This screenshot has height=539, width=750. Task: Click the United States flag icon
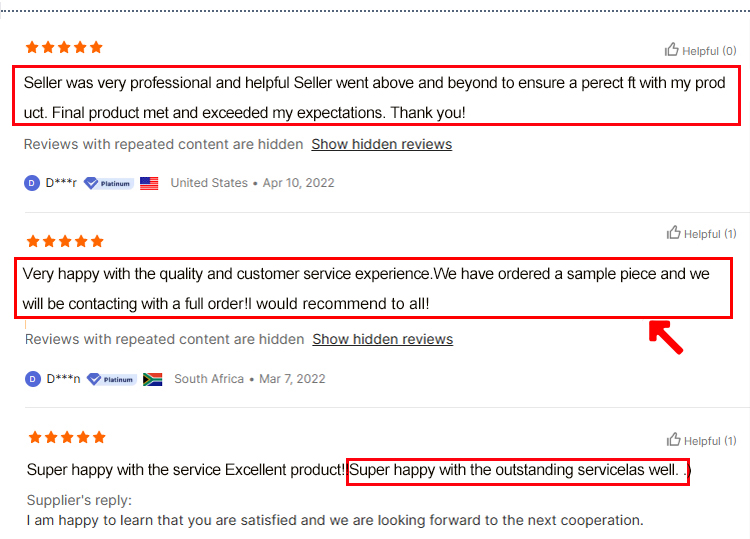149,183
